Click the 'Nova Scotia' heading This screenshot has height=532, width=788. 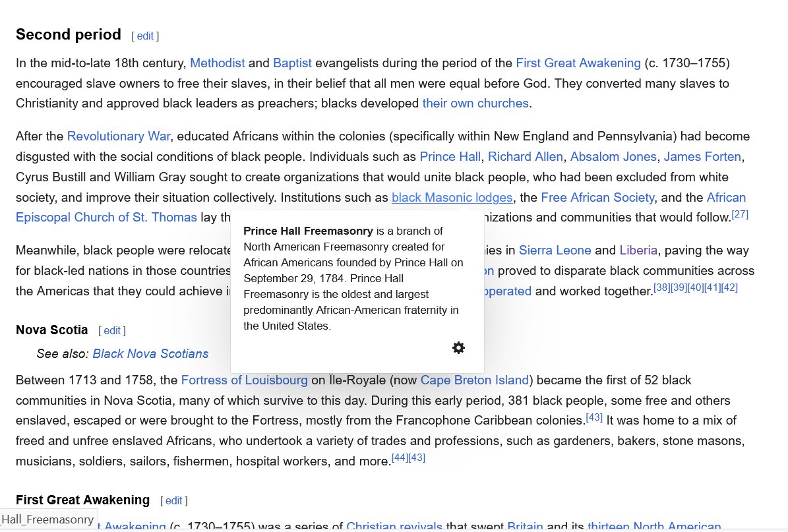[x=51, y=330]
